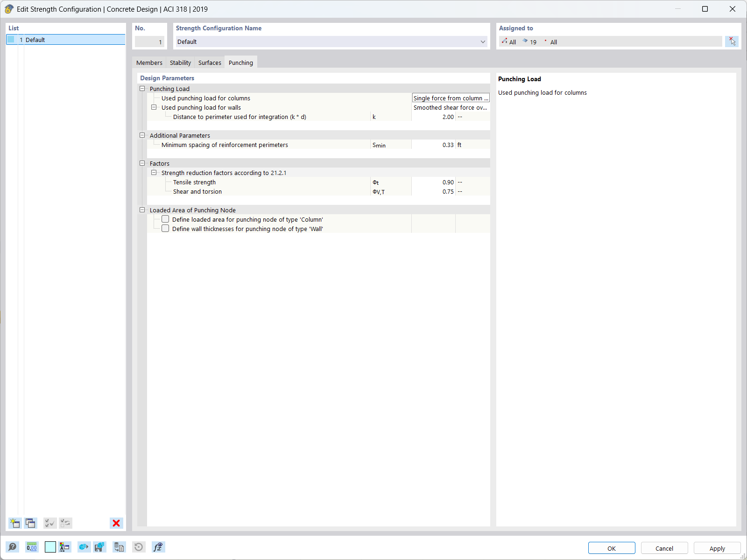This screenshot has height=560, width=747.
Task: Create a new strength configuration
Action: coord(14,523)
